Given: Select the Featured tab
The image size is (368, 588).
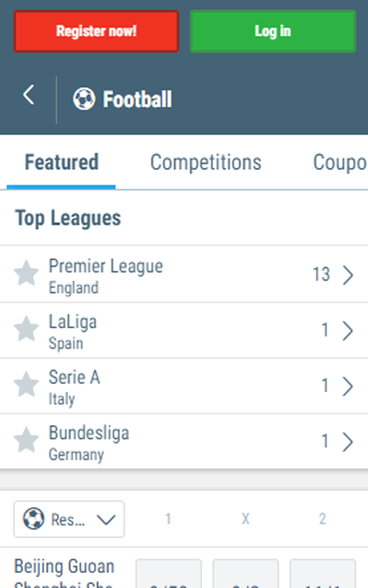Looking at the screenshot, I should pos(62,163).
